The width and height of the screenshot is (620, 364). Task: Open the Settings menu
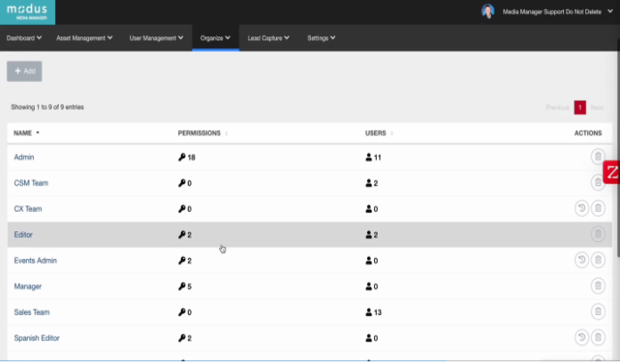pyautogui.click(x=321, y=38)
